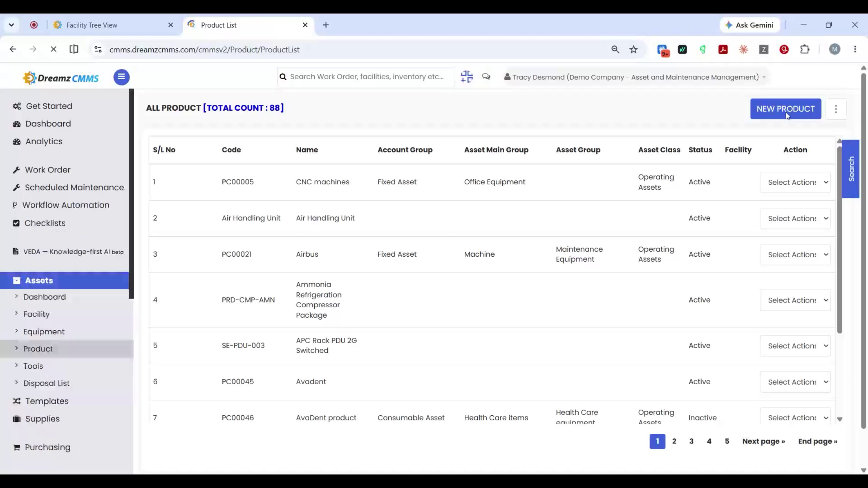Click the browser zoom magnifier icon

615,50
